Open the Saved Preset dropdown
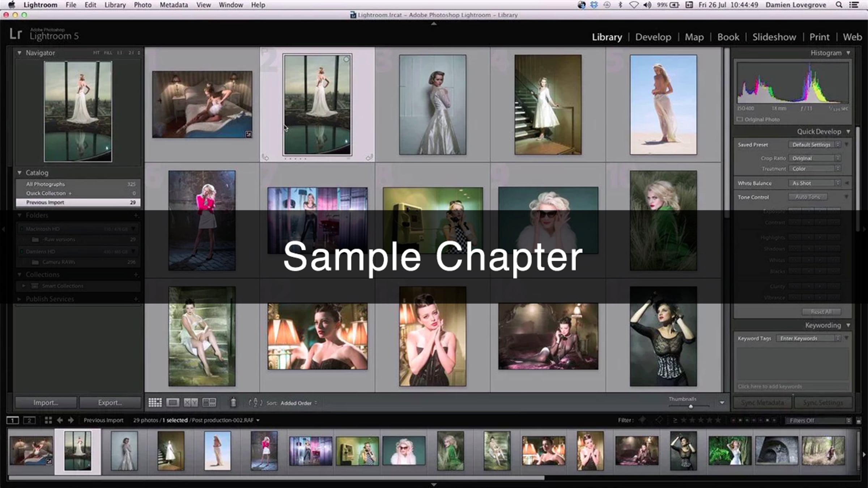 [814, 145]
